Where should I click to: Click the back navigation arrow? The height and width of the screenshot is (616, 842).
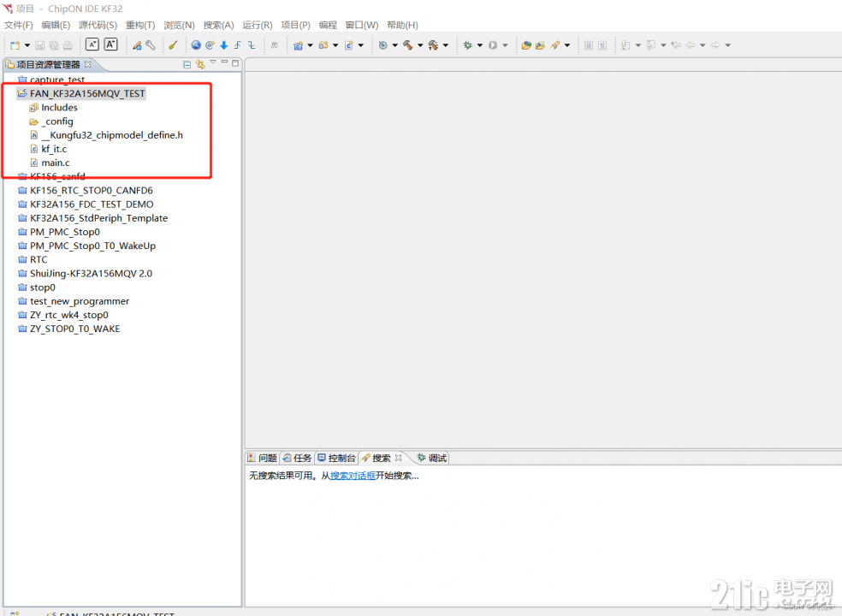[x=691, y=45]
